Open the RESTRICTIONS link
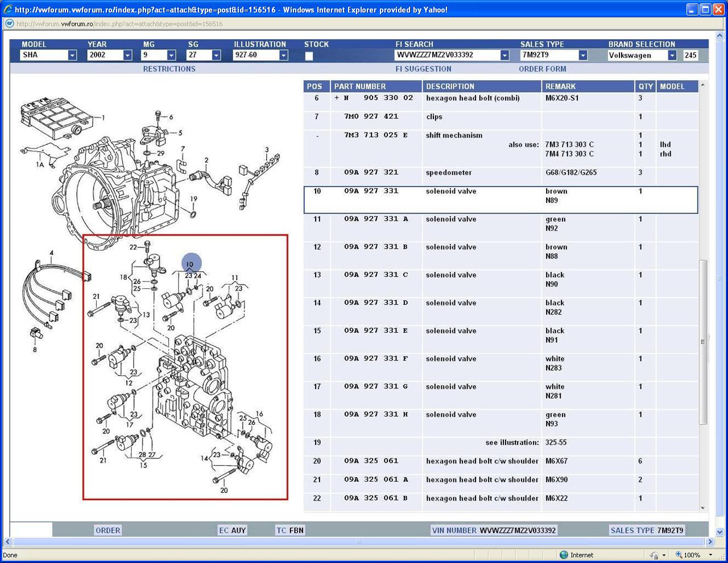The image size is (728, 563). click(x=169, y=69)
